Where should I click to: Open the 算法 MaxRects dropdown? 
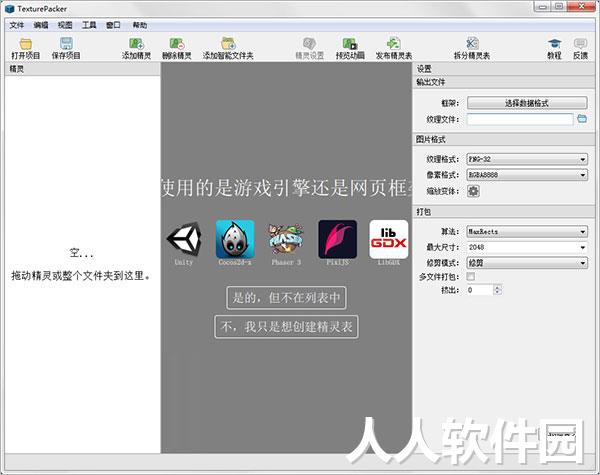pos(527,232)
